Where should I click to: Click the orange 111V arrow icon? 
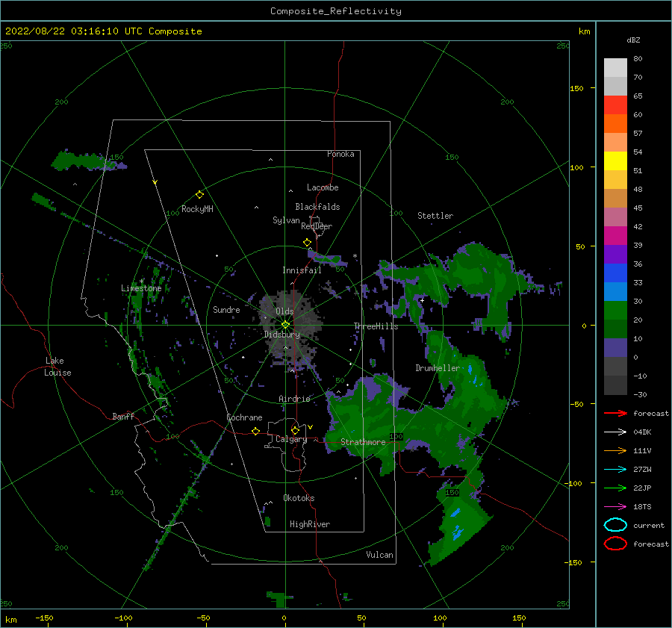tap(615, 450)
